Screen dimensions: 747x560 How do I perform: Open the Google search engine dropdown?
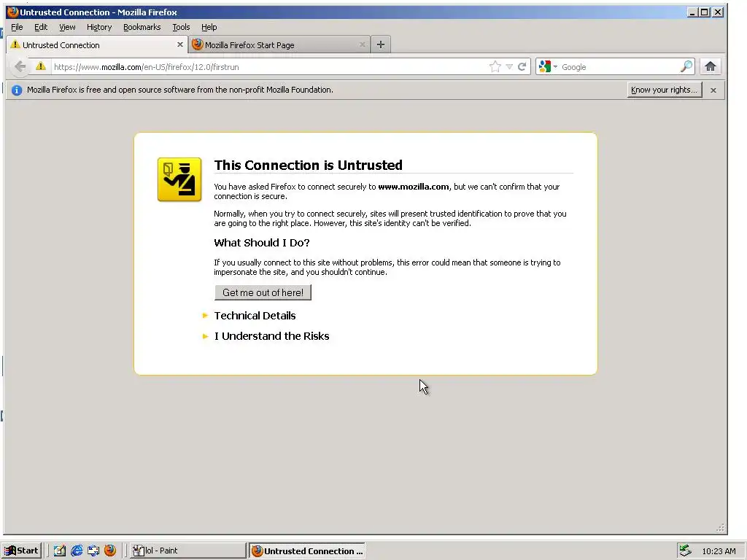547,66
